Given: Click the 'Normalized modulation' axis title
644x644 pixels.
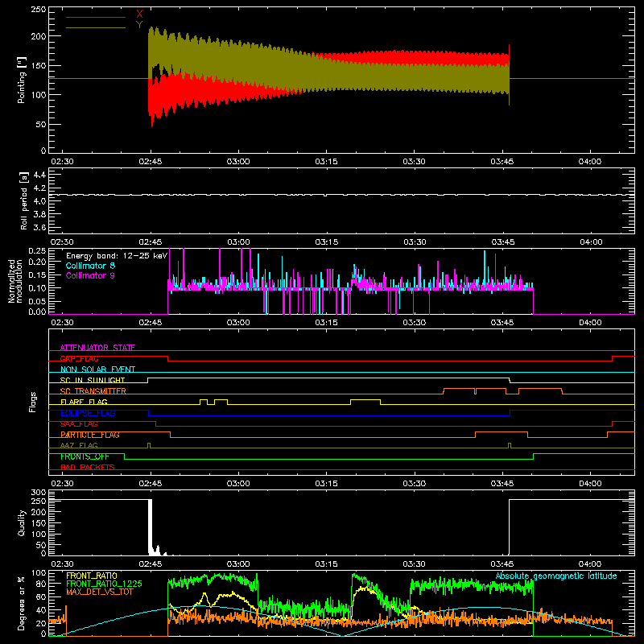Looking at the screenshot, I should point(15,281).
